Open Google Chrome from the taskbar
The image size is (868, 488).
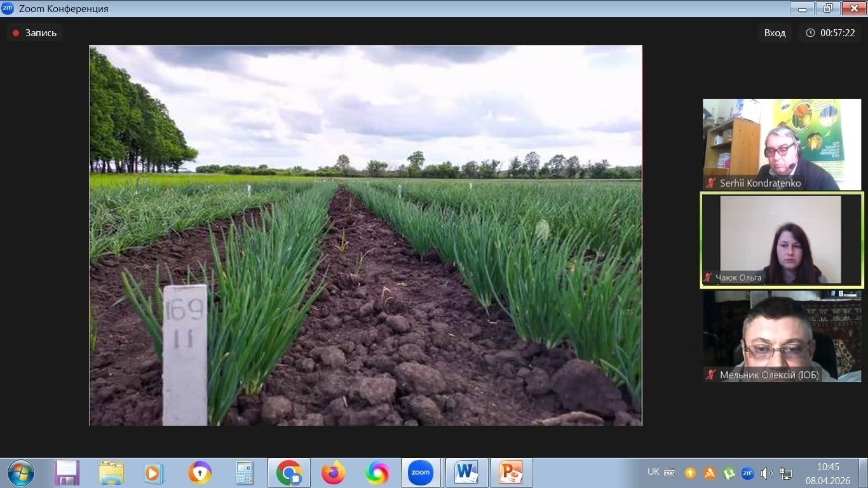point(289,473)
